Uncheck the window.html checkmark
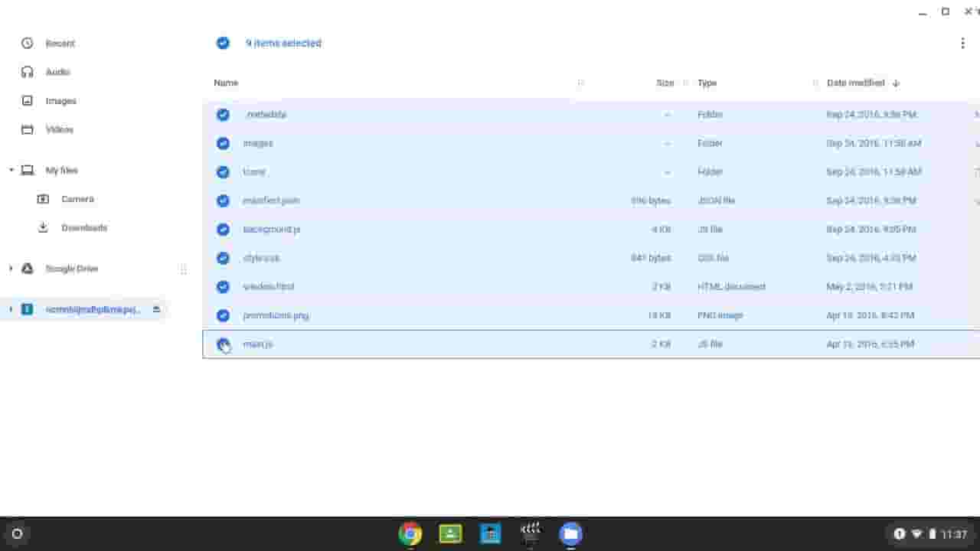 point(223,287)
